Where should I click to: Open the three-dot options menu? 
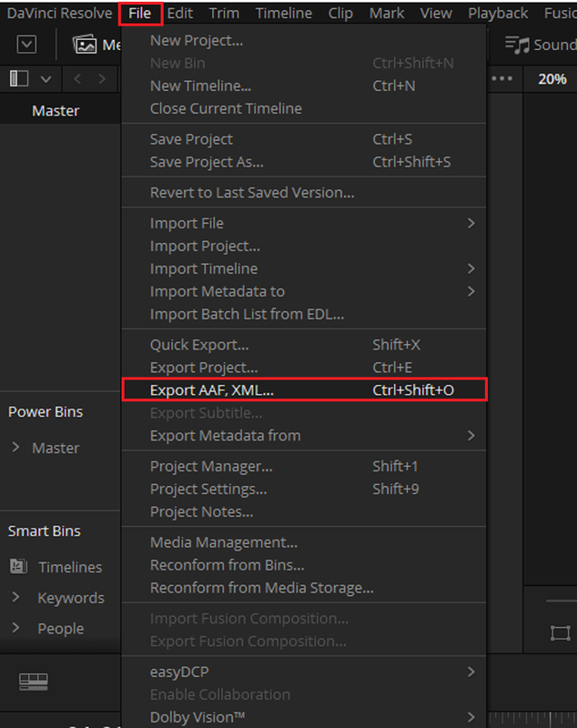tap(501, 78)
